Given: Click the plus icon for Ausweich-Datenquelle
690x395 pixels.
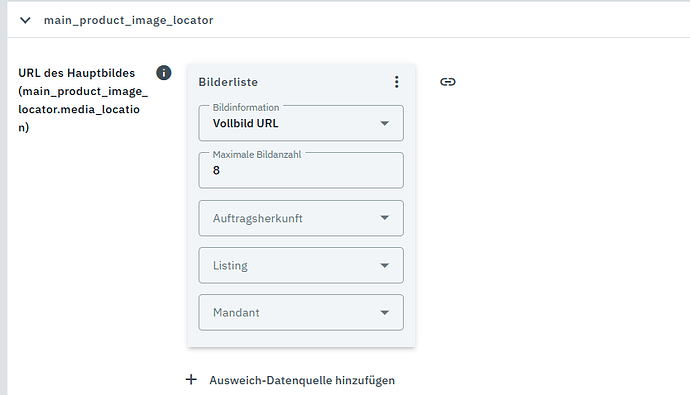Looking at the screenshot, I should (191, 380).
